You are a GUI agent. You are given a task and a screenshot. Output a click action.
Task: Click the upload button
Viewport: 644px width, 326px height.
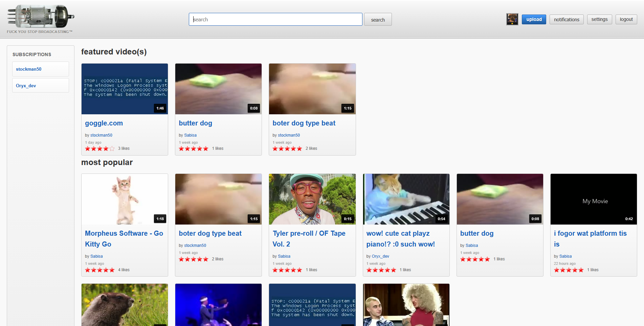(x=534, y=19)
